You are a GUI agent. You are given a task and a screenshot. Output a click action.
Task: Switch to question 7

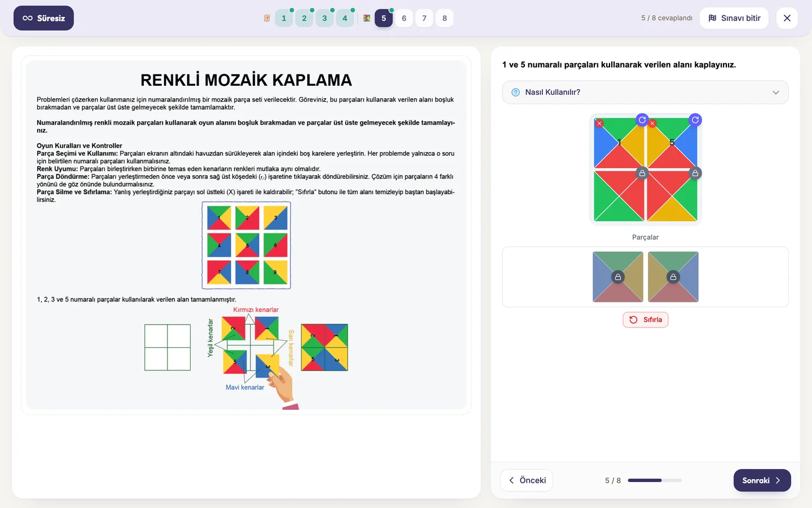pyautogui.click(x=424, y=18)
